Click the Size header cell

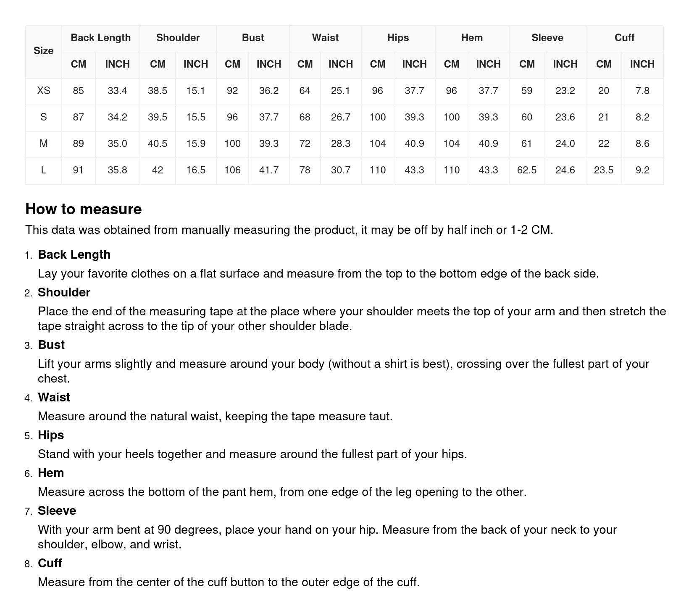44,51
